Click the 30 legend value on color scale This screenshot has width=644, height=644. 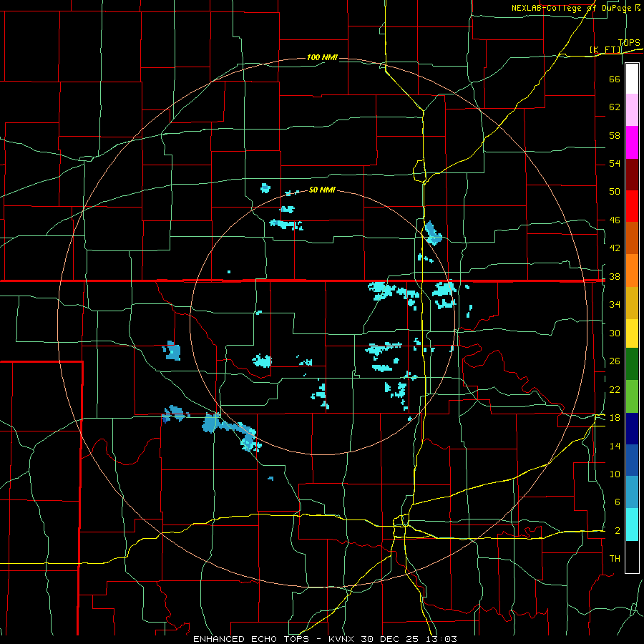pos(615,333)
